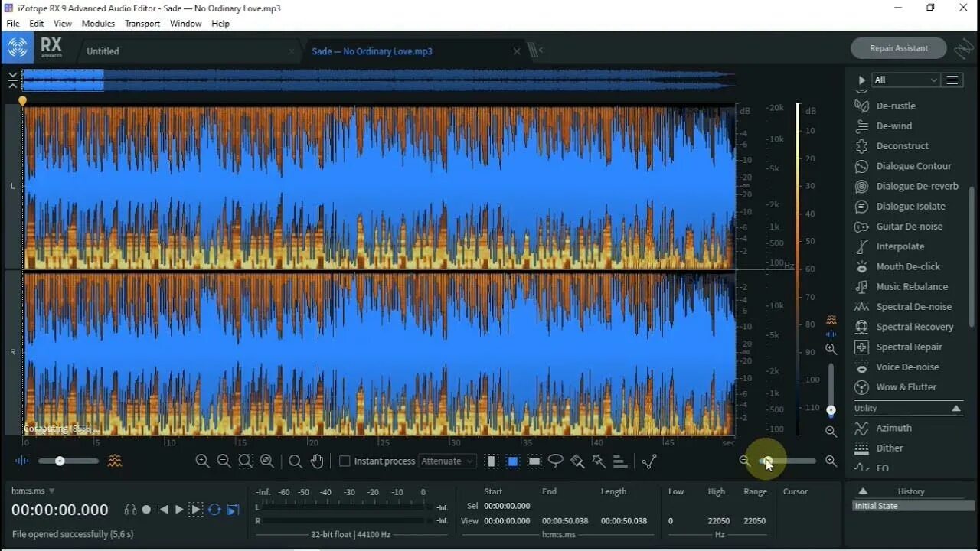Click the Record button
This screenshot has height=551, width=980.
point(146,510)
